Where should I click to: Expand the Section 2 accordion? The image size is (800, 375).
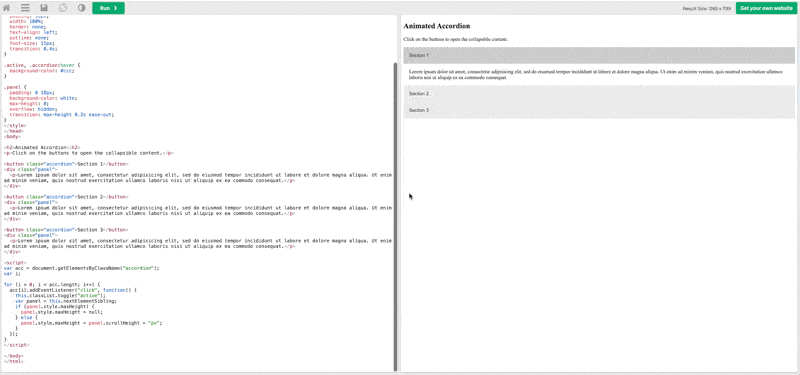[x=599, y=94]
